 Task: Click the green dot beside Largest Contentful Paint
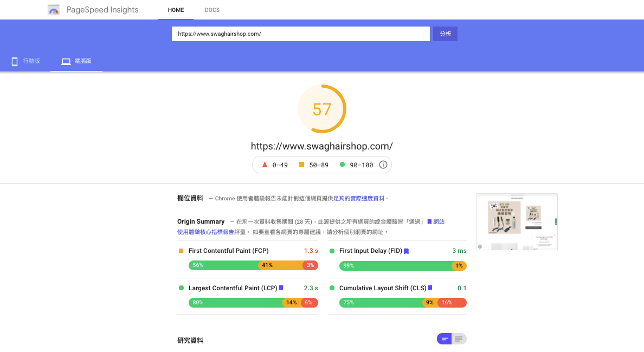click(x=181, y=288)
